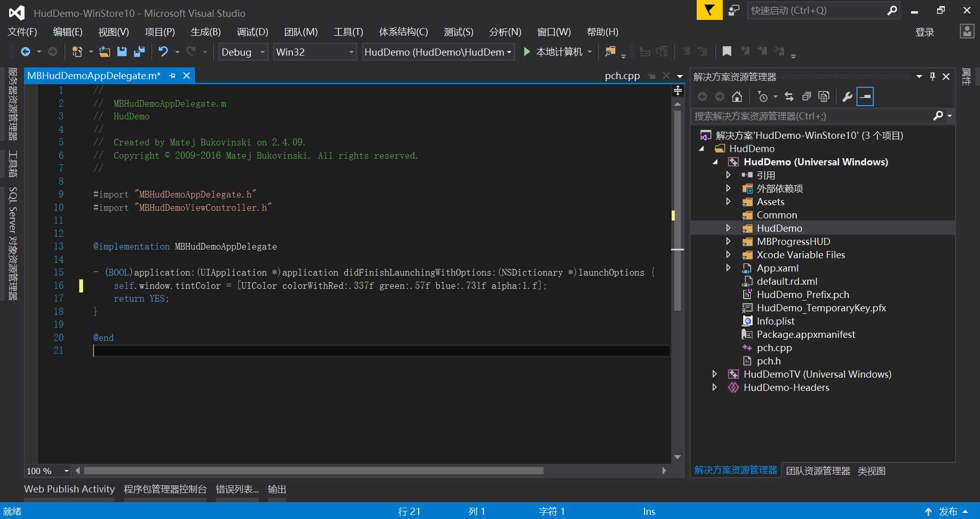
Task: Pin the Solution Explorer panel
Action: point(933,77)
